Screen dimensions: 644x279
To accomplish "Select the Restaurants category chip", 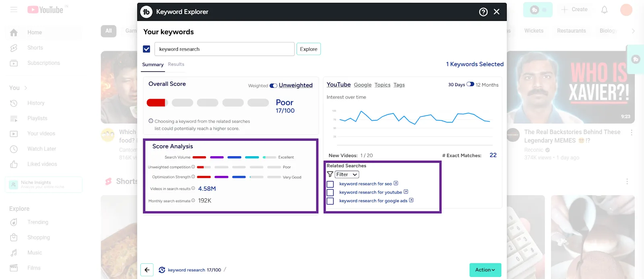I will 571,31.
